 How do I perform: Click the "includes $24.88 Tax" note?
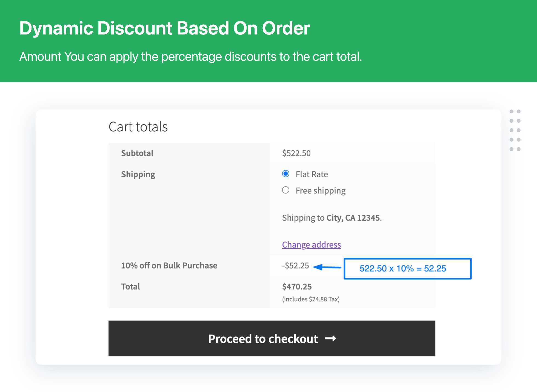[311, 299]
